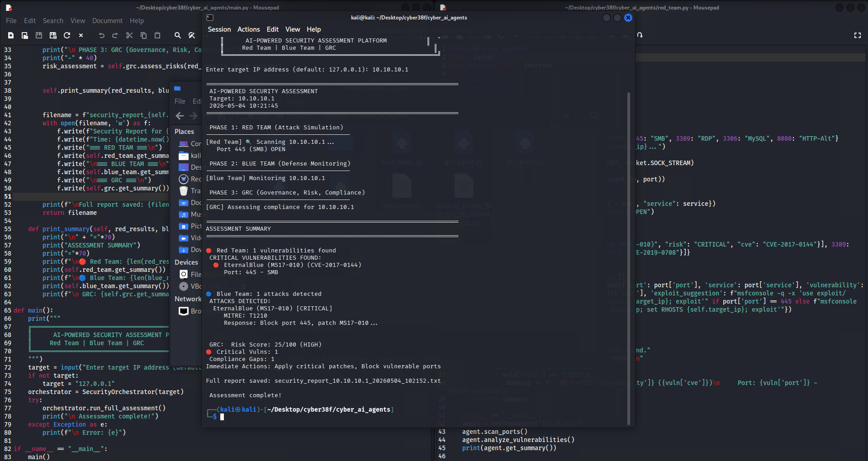Click 'ASSESSMENT SUMMARY' heading in terminal
Image resolution: width=868 pixels, height=461 pixels.
(x=238, y=229)
